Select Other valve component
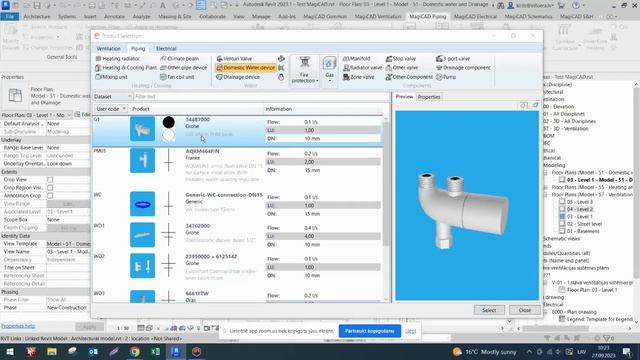 [x=402, y=68]
